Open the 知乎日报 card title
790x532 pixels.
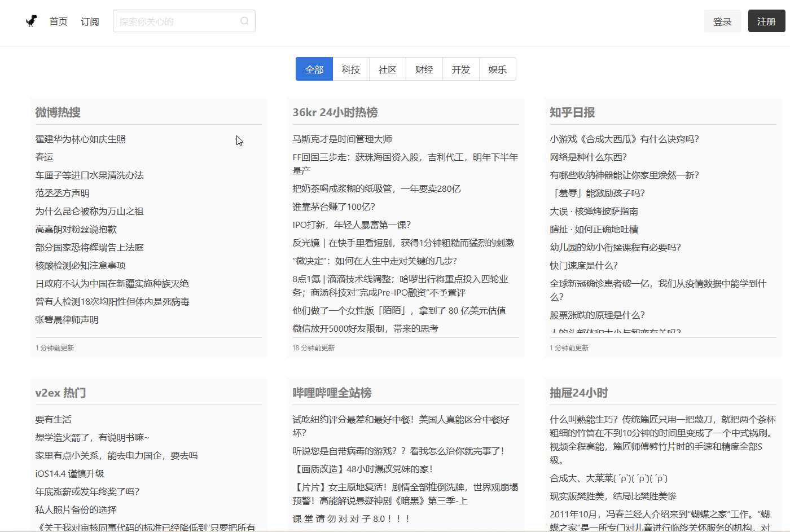[573, 112]
